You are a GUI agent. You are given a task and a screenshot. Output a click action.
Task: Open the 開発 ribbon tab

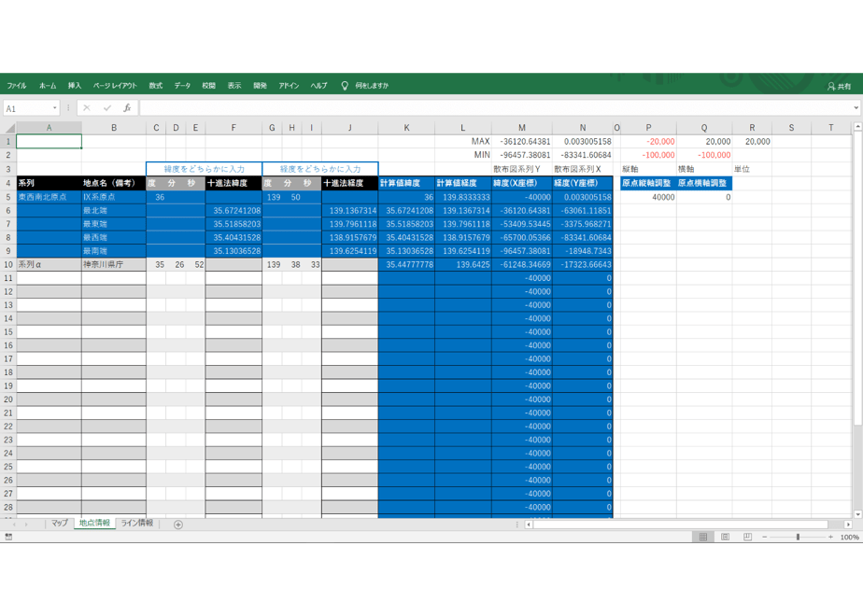[x=260, y=86]
